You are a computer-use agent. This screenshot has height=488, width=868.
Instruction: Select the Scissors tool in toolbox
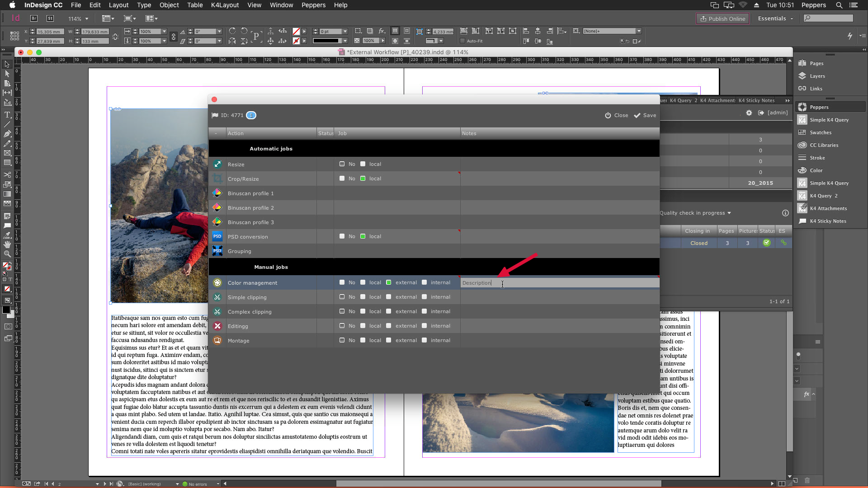(x=7, y=174)
